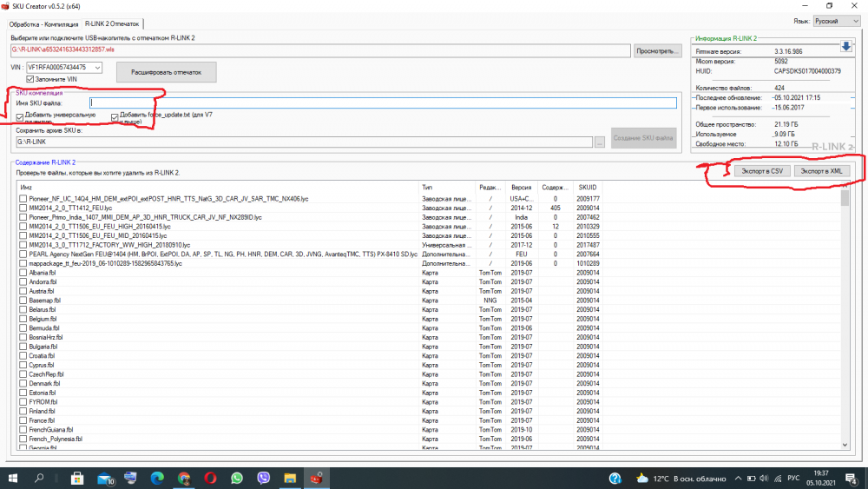Open the Wi-Fi network tray icon
Viewport: 868px width, 489px height.
pyautogui.click(x=778, y=478)
